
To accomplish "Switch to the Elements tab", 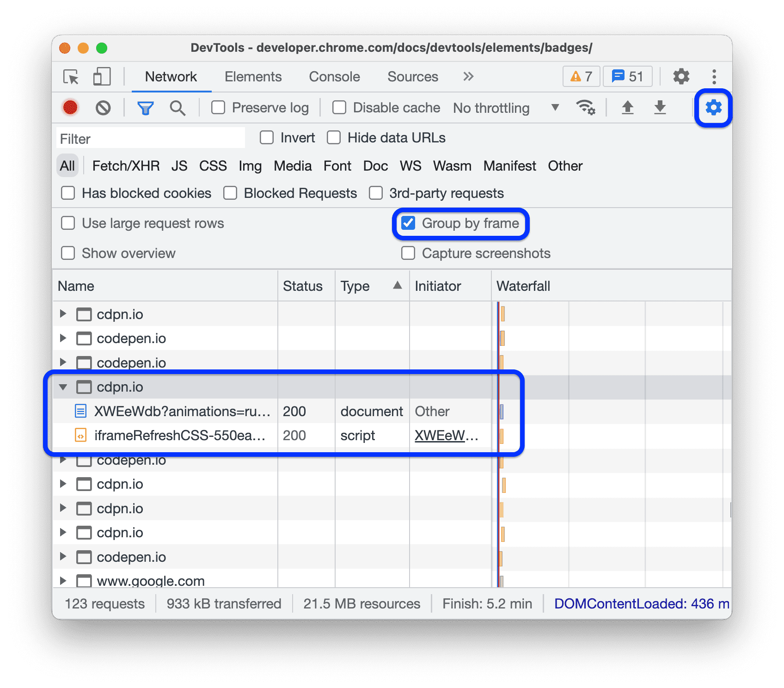I will point(253,76).
